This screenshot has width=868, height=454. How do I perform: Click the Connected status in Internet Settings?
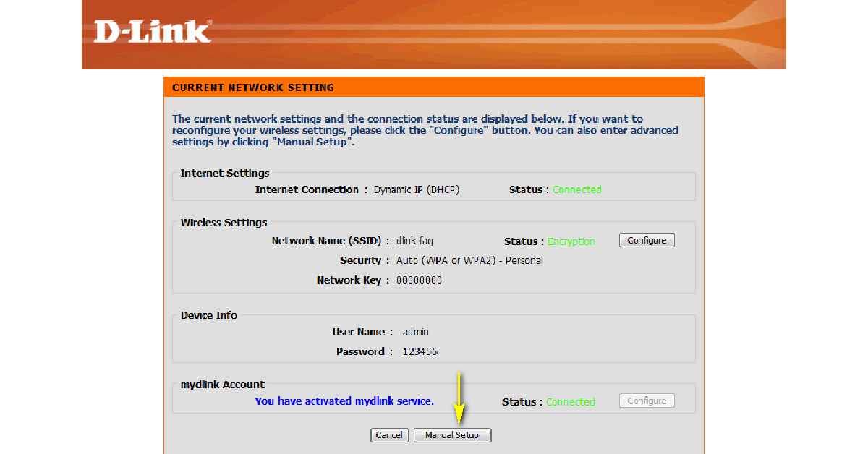576,190
